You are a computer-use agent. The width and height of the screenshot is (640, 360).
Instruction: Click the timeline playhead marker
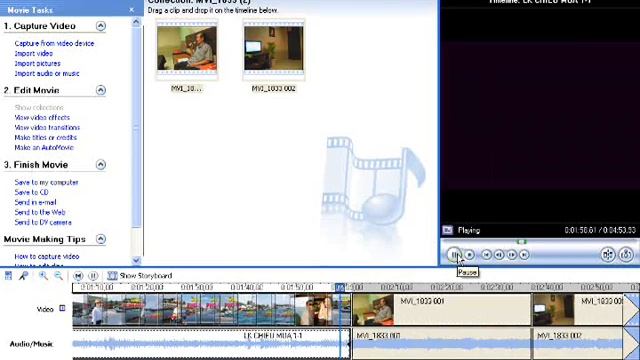(x=340, y=288)
